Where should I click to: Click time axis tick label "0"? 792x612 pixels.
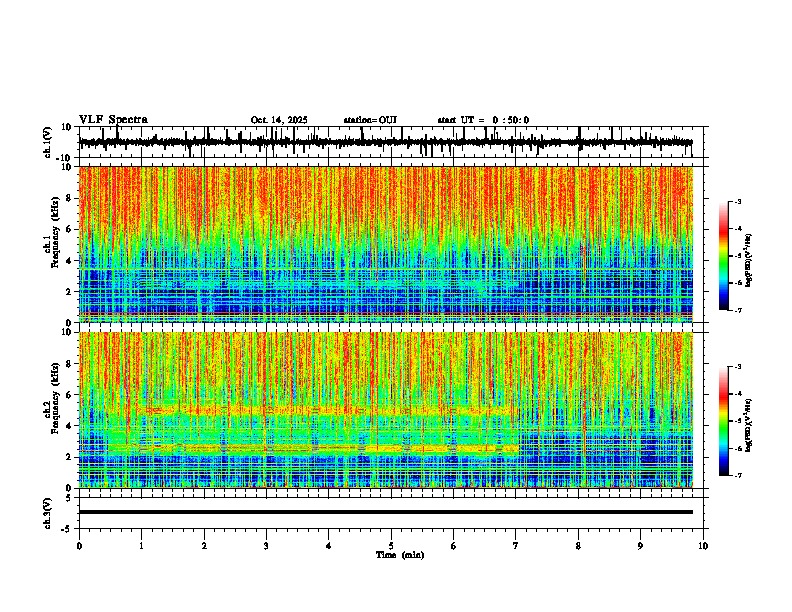(x=79, y=546)
